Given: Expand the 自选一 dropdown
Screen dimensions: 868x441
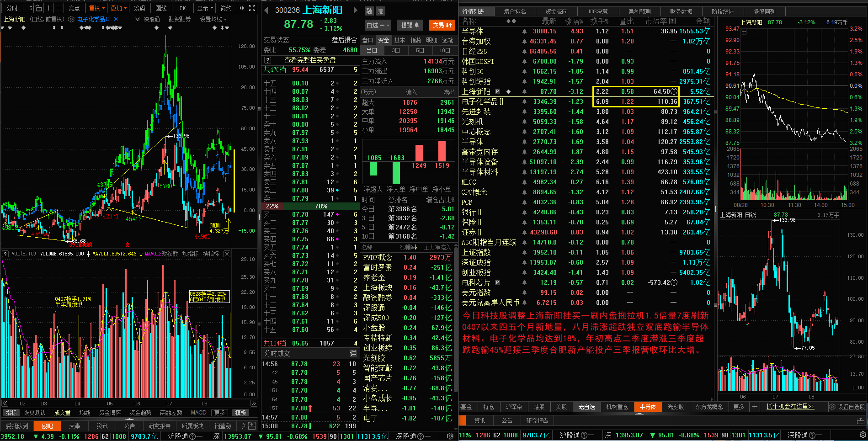Looking at the screenshot, I should click(x=378, y=25).
